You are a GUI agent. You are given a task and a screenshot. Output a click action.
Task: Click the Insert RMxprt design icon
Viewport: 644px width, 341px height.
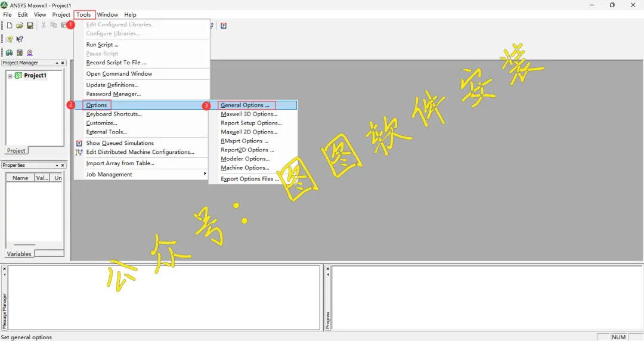(30, 52)
